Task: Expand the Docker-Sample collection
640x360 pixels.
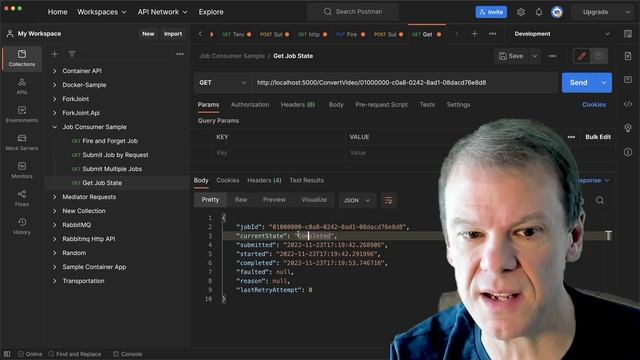Action: pos(55,85)
